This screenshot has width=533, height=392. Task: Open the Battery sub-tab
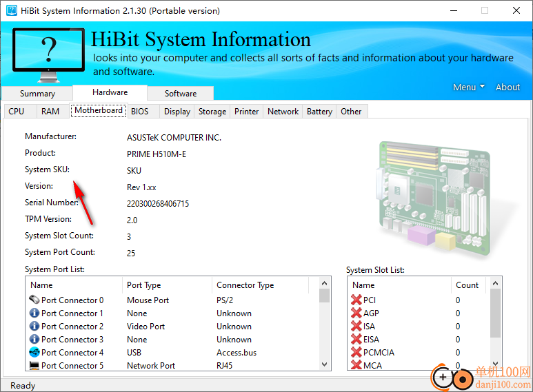pos(319,112)
